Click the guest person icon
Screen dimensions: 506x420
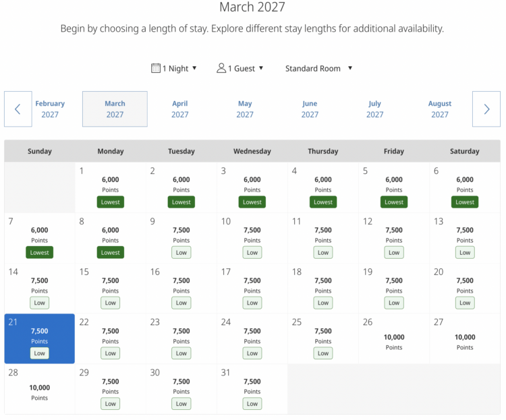point(221,68)
